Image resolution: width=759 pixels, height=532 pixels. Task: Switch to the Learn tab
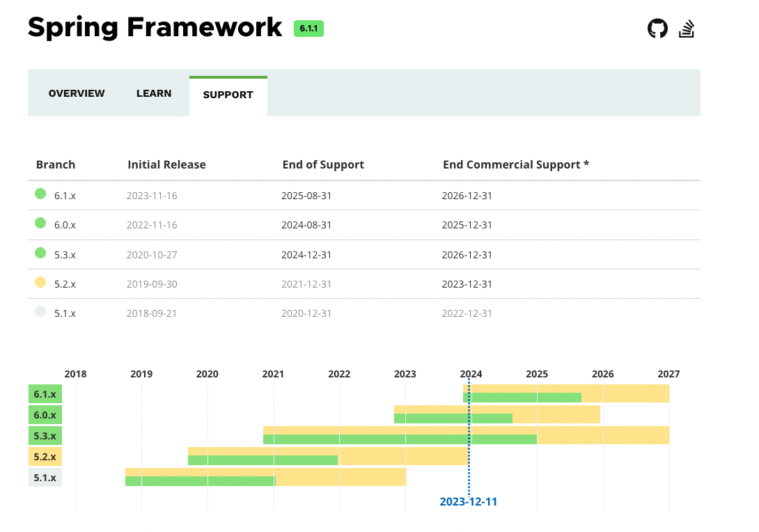coord(154,93)
